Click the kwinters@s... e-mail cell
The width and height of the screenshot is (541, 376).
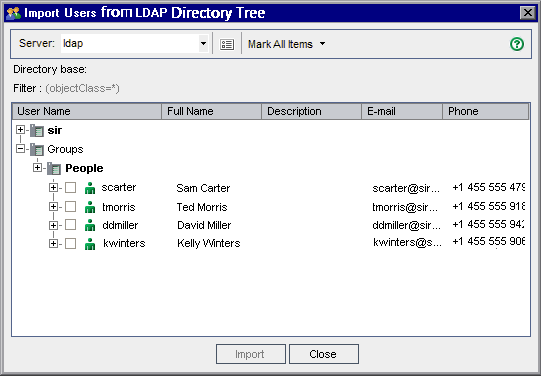407,243
